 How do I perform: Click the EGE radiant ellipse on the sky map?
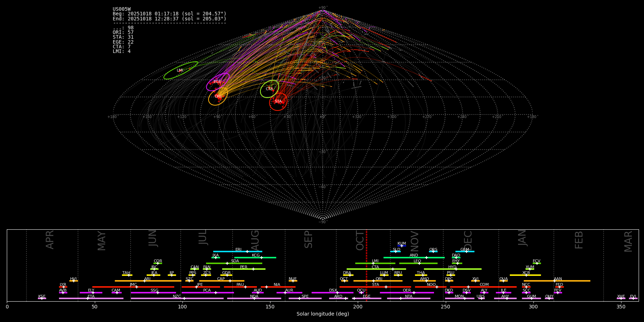tap(218, 82)
